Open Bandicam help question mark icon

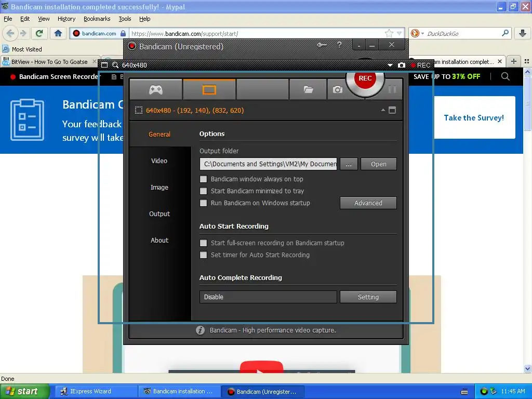339,45
